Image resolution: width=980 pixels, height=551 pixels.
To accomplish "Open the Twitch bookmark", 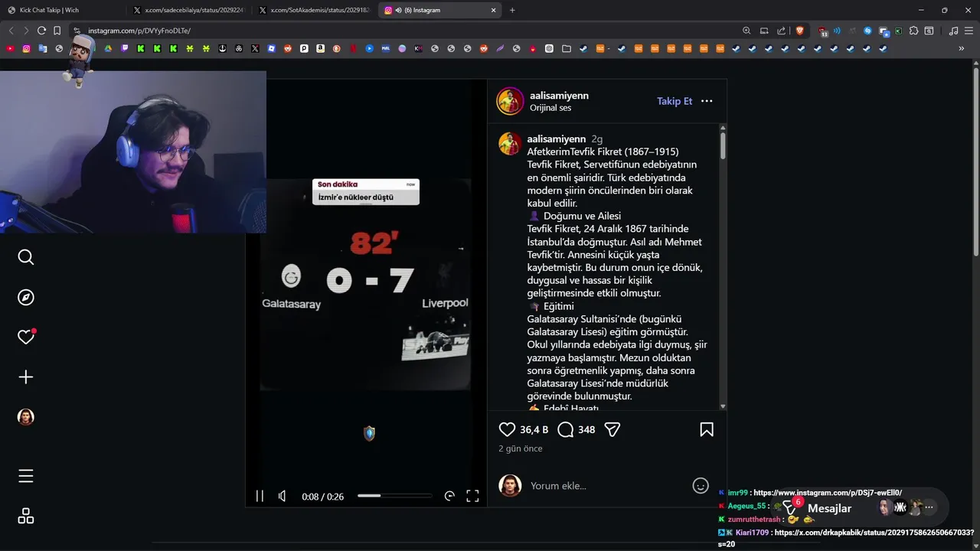I will click(125, 48).
